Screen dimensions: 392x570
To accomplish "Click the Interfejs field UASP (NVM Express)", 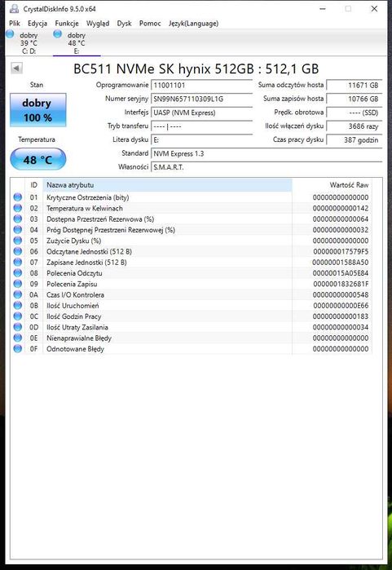I will [x=201, y=113].
